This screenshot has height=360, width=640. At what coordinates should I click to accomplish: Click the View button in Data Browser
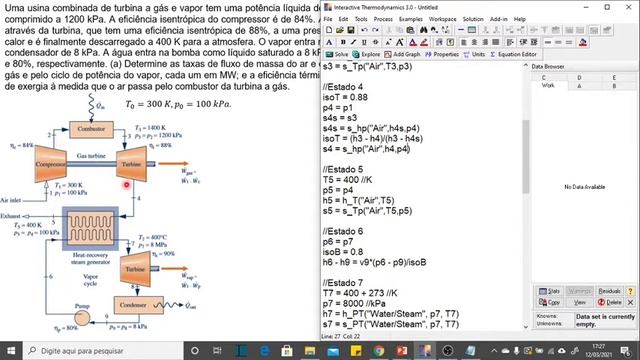579,302
